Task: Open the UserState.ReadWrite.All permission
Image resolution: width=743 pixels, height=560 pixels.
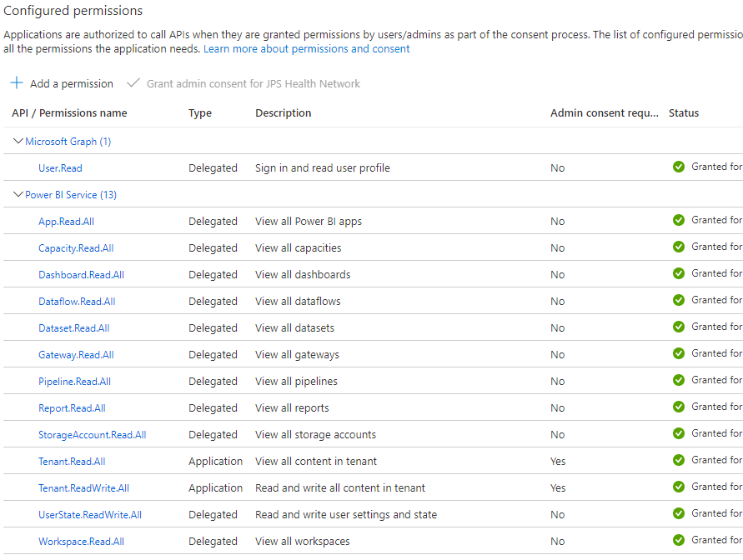Action: 90,515
